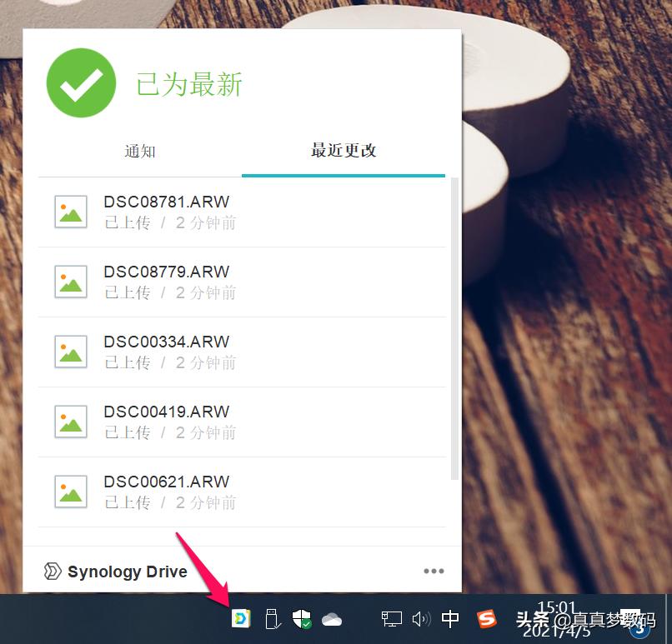Click the 已为最新 status text
672x644 pixels.
[188, 83]
